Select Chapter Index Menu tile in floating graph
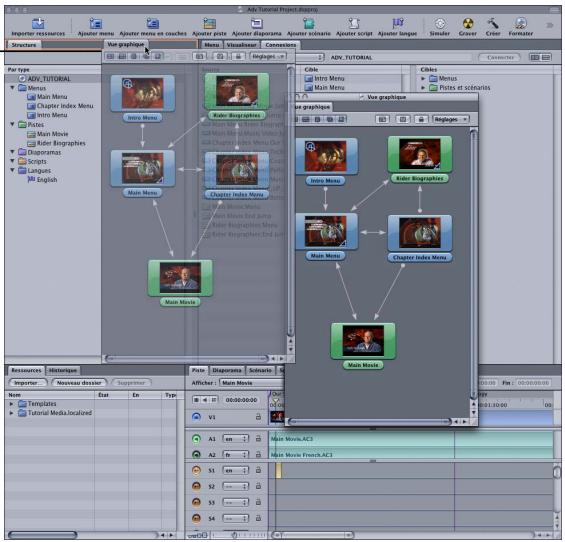This screenshot has width=565, height=542. [420, 233]
